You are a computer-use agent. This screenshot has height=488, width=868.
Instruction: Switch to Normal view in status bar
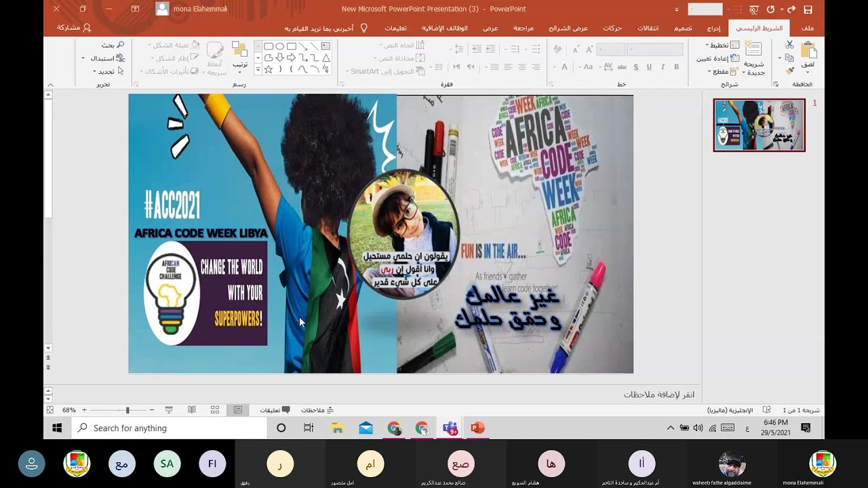click(x=238, y=409)
